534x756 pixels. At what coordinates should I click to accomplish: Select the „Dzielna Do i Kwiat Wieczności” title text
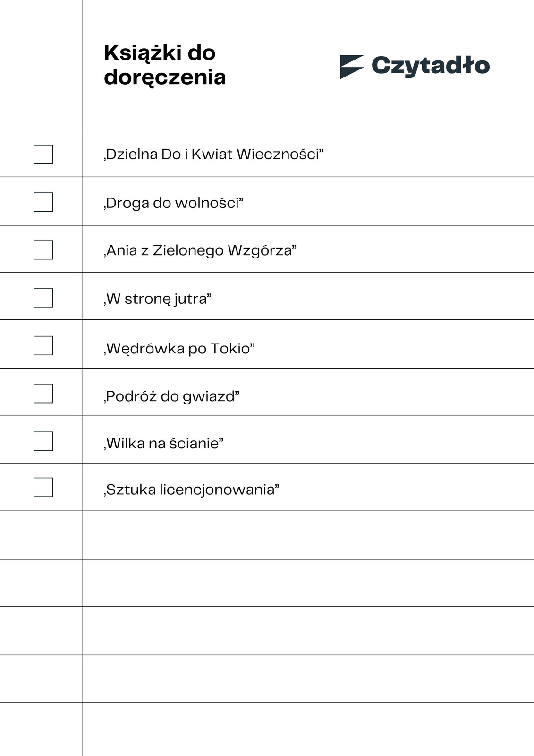click(x=213, y=155)
